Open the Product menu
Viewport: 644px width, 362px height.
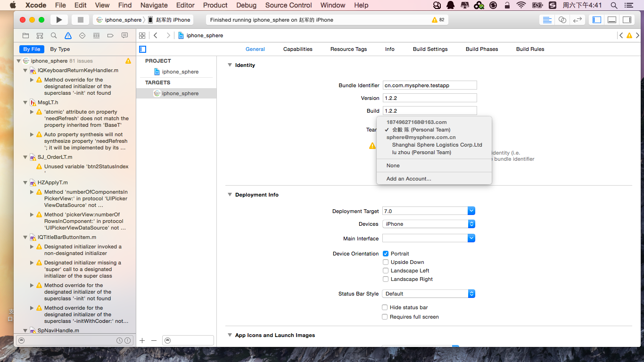[215, 5]
